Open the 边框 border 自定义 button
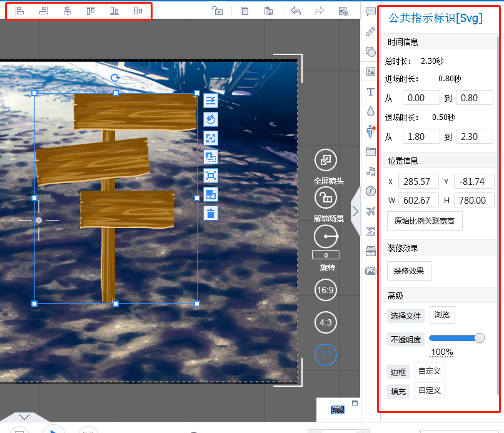 (430, 371)
